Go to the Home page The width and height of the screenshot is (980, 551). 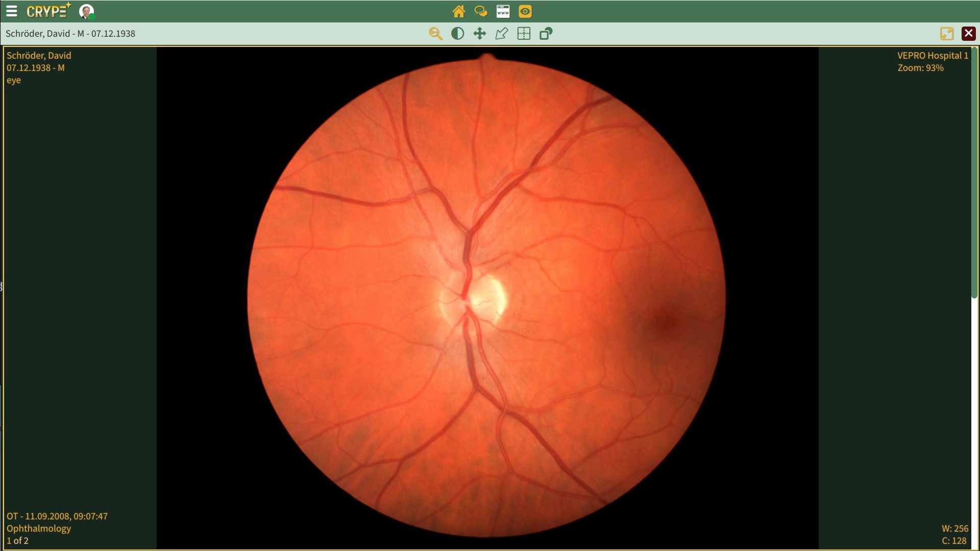click(x=458, y=11)
